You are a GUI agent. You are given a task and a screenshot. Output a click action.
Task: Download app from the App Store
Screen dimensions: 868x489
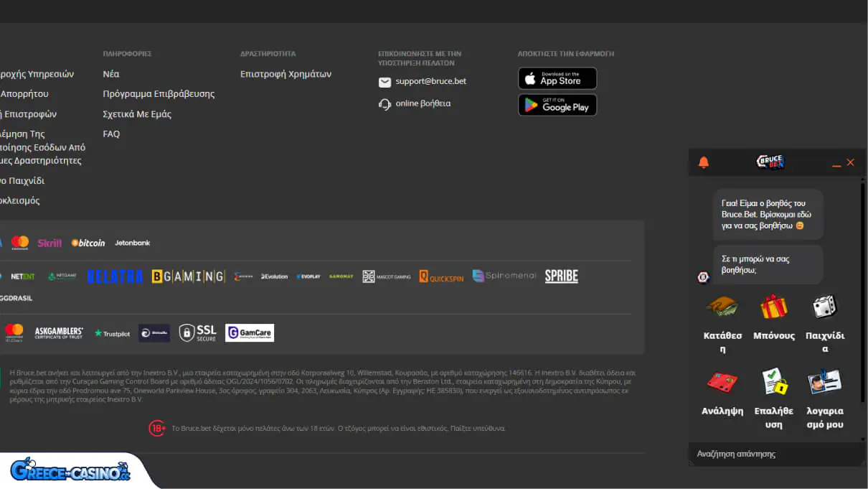coord(557,78)
